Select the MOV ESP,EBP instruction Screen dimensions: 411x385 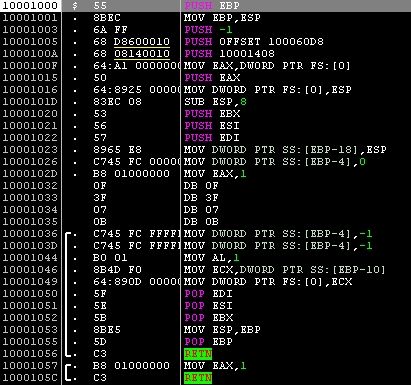tap(222, 330)
